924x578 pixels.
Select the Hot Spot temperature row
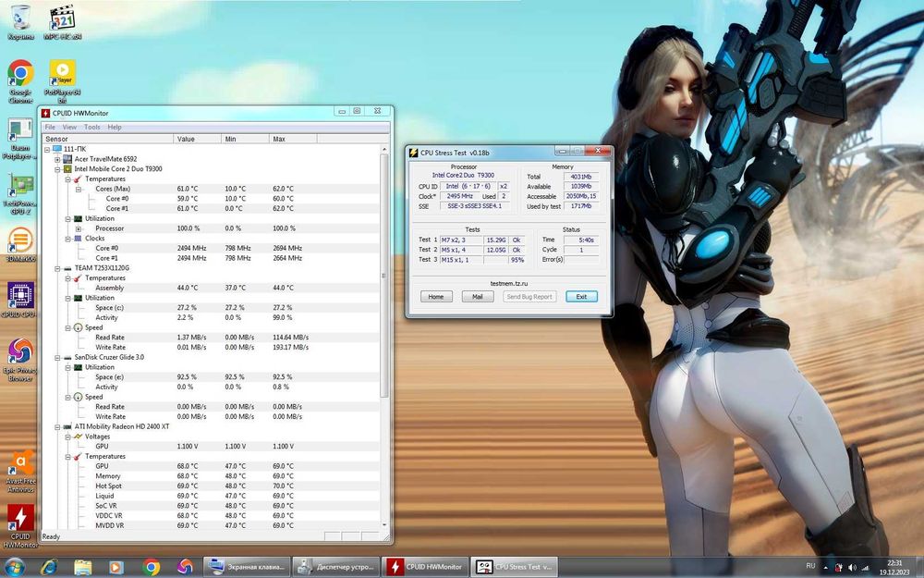click(211, 486)
